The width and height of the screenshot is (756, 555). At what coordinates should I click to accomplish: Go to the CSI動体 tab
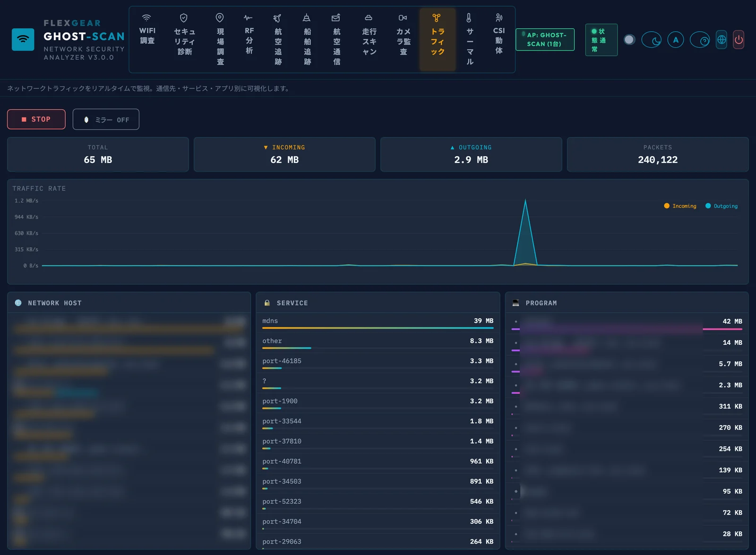point(499,34)
